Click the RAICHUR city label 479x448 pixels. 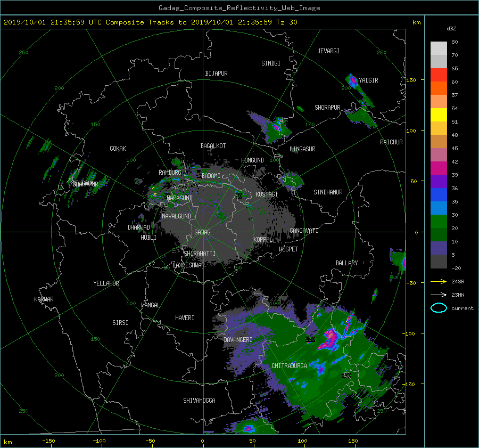tap(391, 142)
